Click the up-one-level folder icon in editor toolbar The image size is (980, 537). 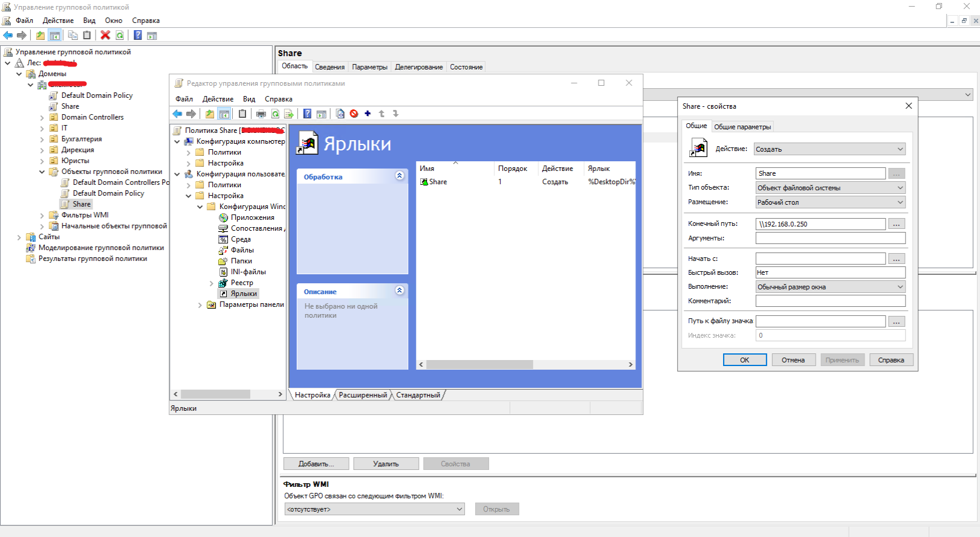(x=209, y=114)
